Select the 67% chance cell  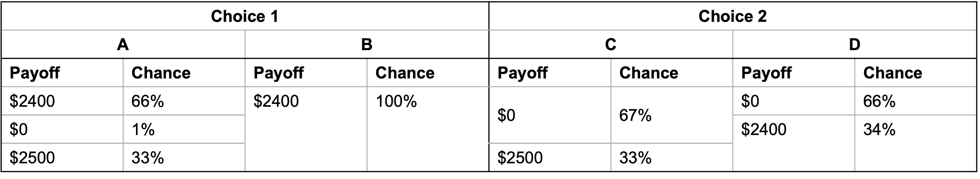[635, 115]
